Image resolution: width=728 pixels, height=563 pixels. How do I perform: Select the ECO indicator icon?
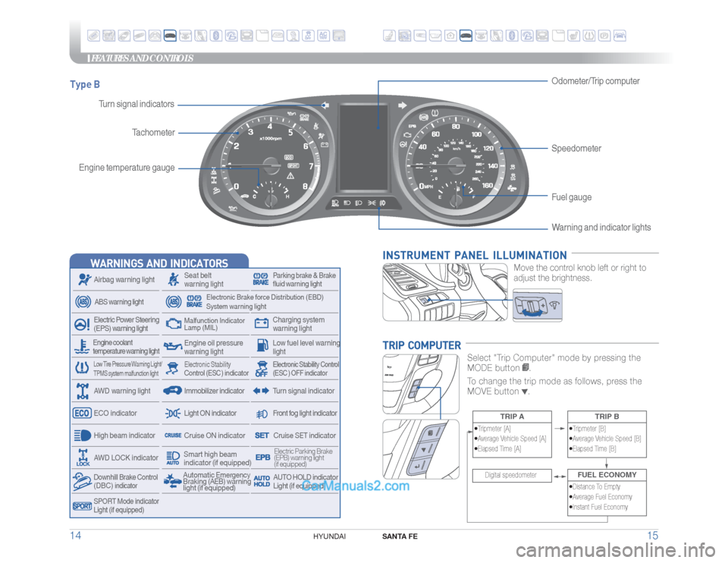(x=82, y=413)
